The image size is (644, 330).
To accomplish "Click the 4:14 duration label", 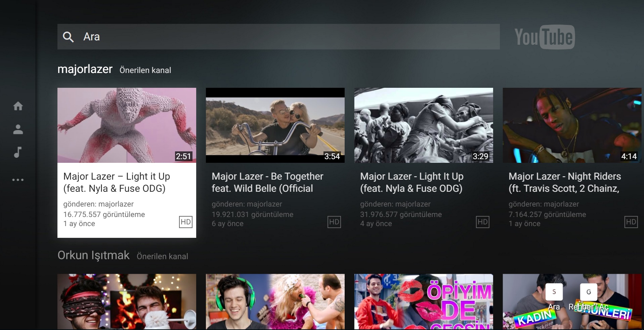I will [629, 156].
